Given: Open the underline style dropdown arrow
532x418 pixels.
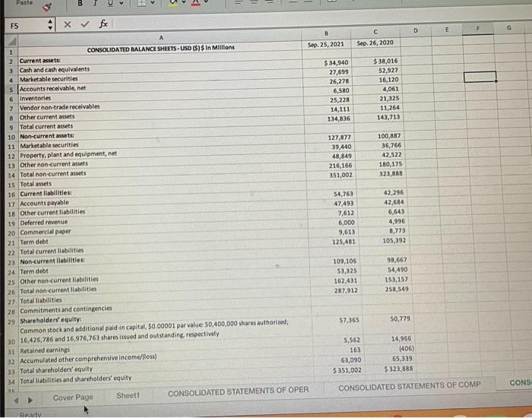Looking at the screenshot, I should click(121, 3).
